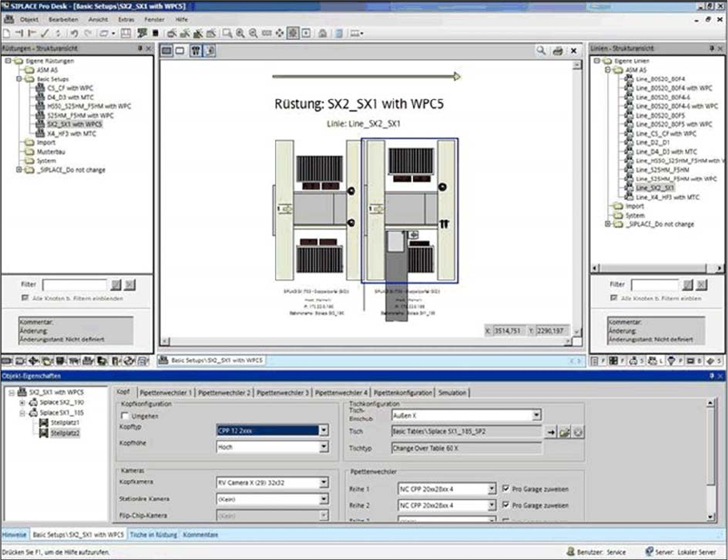
Task: Click arrow icon next to Tisch field
Action: pos(550,432)
